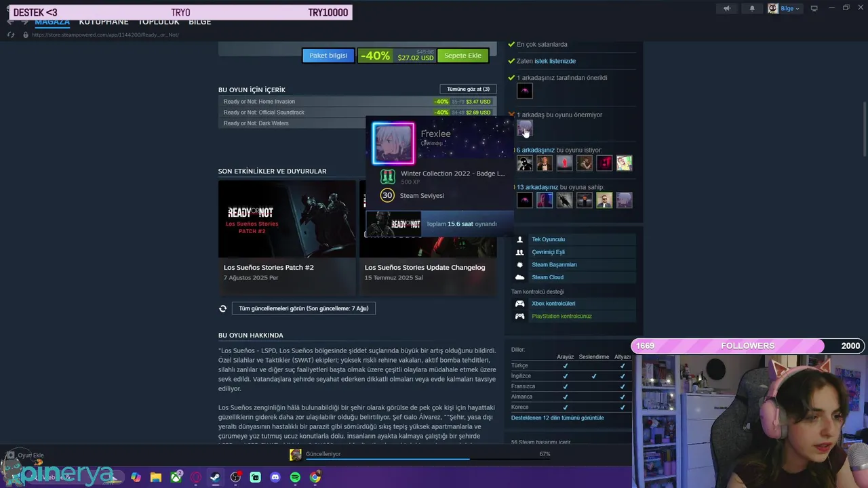Screen dimensions: 868x488
Task: Open OBS Studio from the taskbar
Action: pos(235,477)
